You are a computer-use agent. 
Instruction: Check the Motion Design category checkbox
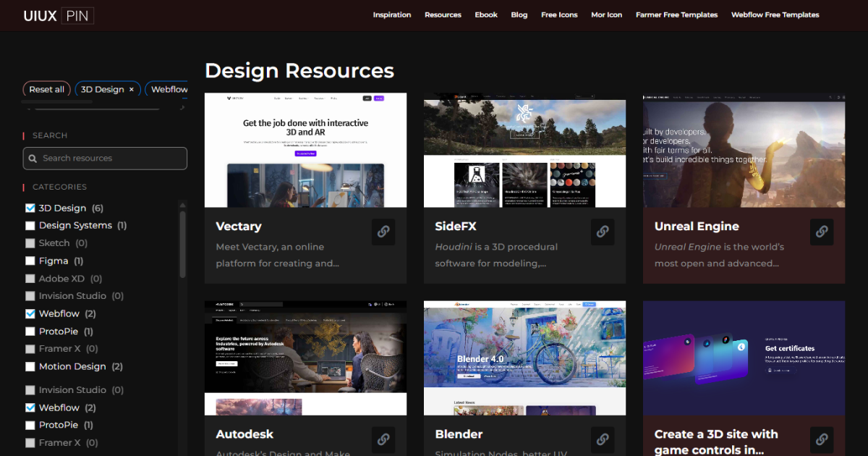click(x=30, y=366)
